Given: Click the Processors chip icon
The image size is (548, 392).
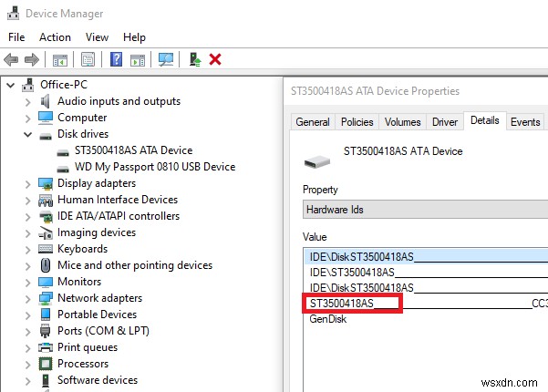Looking at the screenshot, I should pyautogui.click(x=46, y=364).
